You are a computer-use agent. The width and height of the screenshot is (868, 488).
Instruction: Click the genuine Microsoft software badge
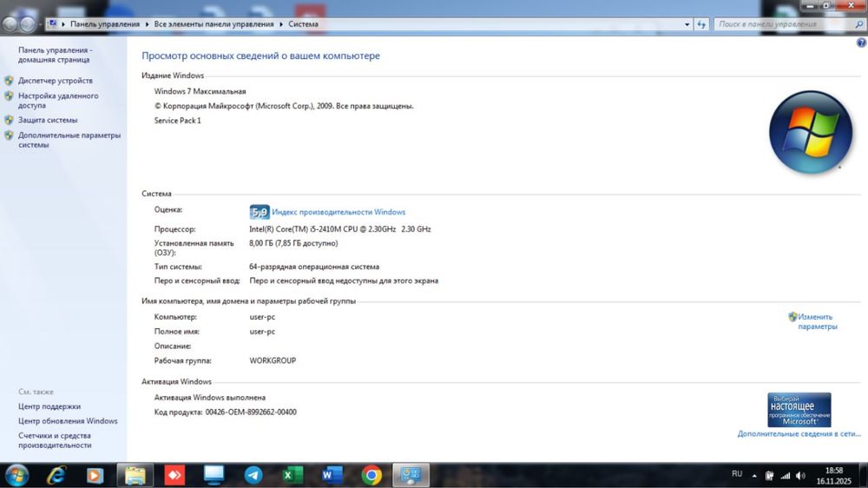(x=799, y=410)
